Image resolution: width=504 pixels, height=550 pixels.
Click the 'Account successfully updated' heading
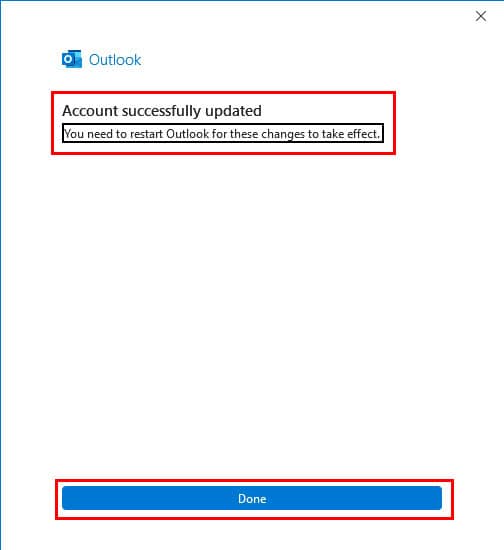tap(162, 111)
